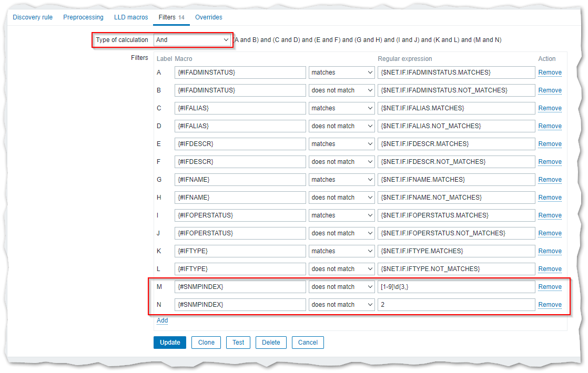Run Test on the discovery rule
Image resolution: width=588 pixels, height=373 pixels.
coord(238,343)
